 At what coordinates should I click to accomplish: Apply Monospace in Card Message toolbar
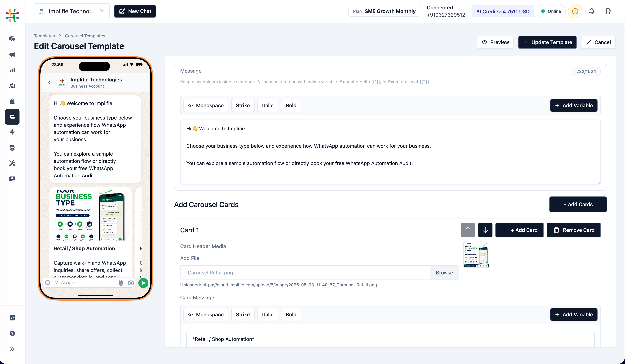pyautogui.click(x=206, y=315)
